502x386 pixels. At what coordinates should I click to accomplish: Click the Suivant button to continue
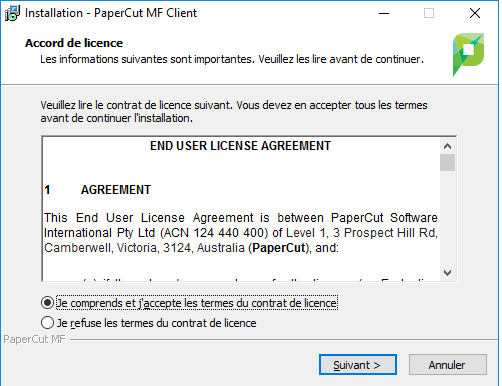click(358, 365)
